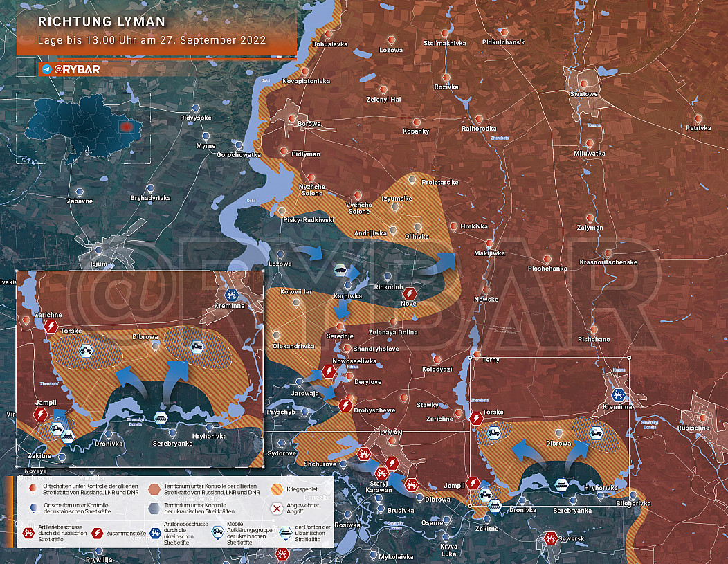
Task: Click the Telegram icon beside @RYBAR
Action: click(46, 69)
